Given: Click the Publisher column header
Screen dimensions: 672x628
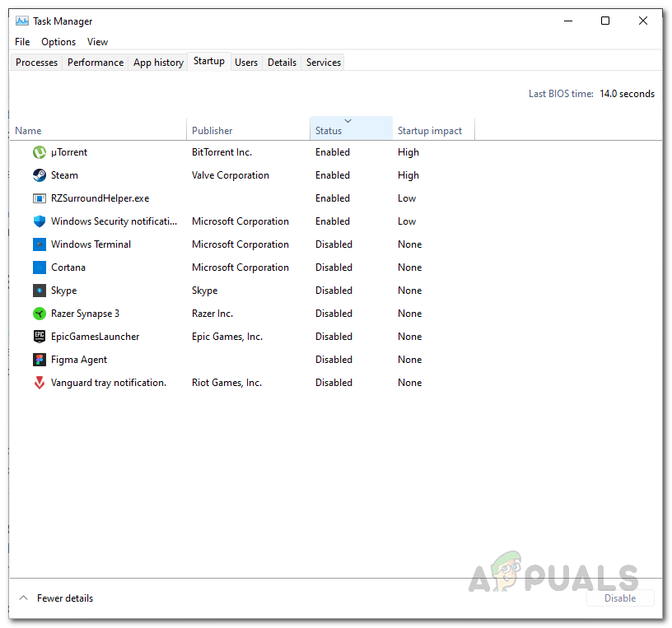Looking at the screenshot, I should click(212, 130).
